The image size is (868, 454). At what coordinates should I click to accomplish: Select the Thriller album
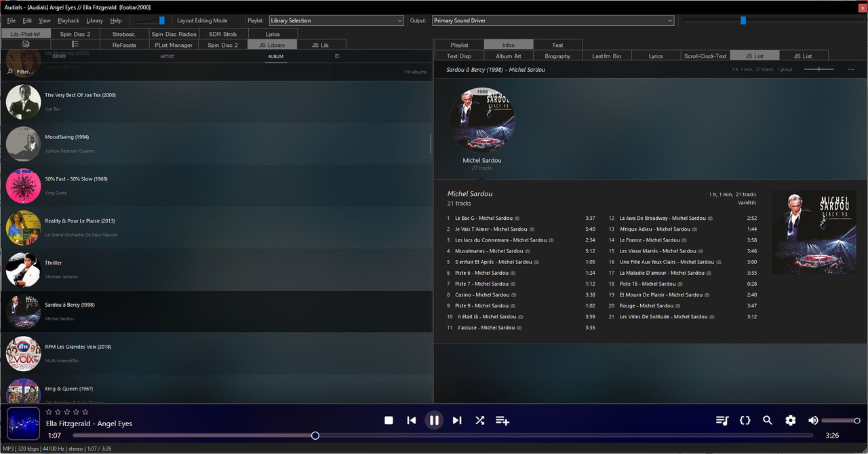(216, 270)
